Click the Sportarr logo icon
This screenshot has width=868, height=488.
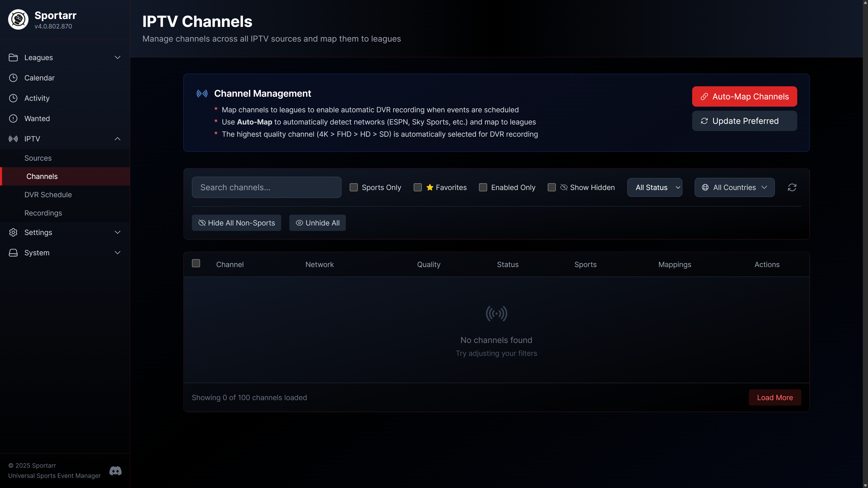pyautogui.click(x=18, y=19)
